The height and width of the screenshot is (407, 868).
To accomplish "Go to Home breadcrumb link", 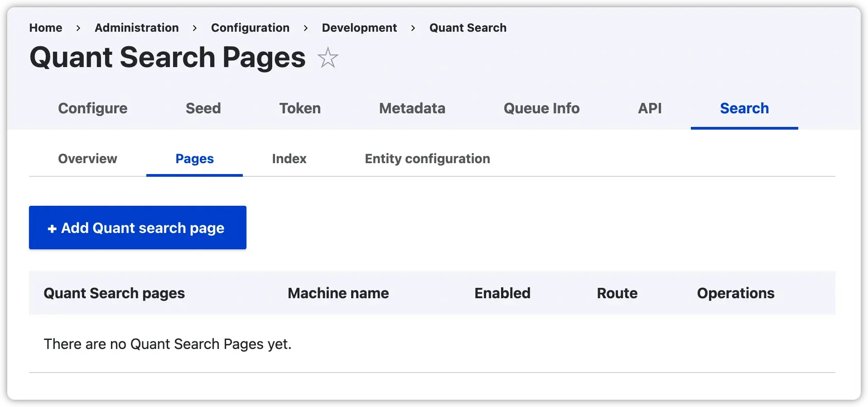I will [x=46, y=28].
